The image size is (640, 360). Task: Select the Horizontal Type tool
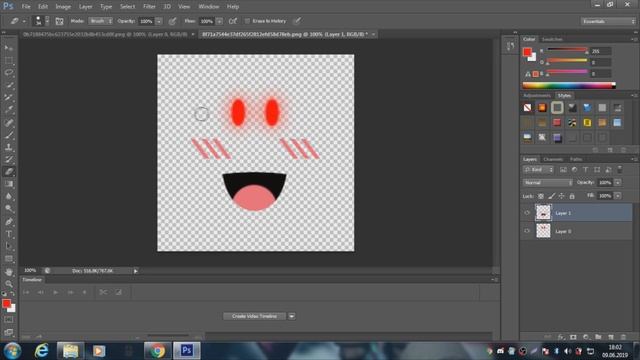(x=9, y=234)
